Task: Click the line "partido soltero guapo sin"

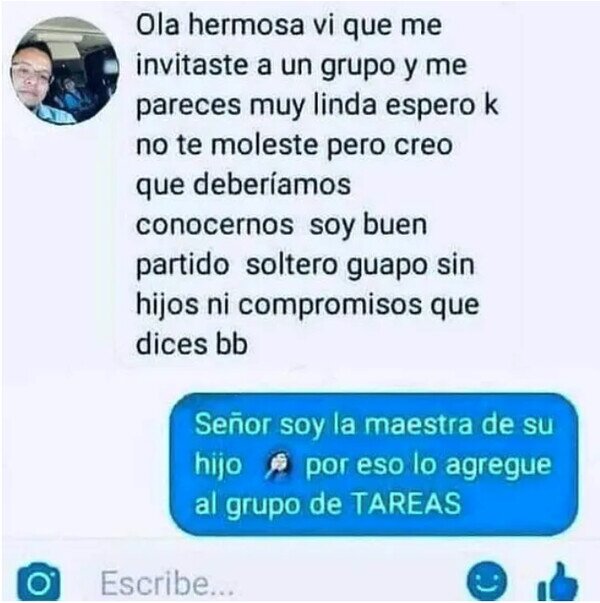Action: (x=305, y=266)
